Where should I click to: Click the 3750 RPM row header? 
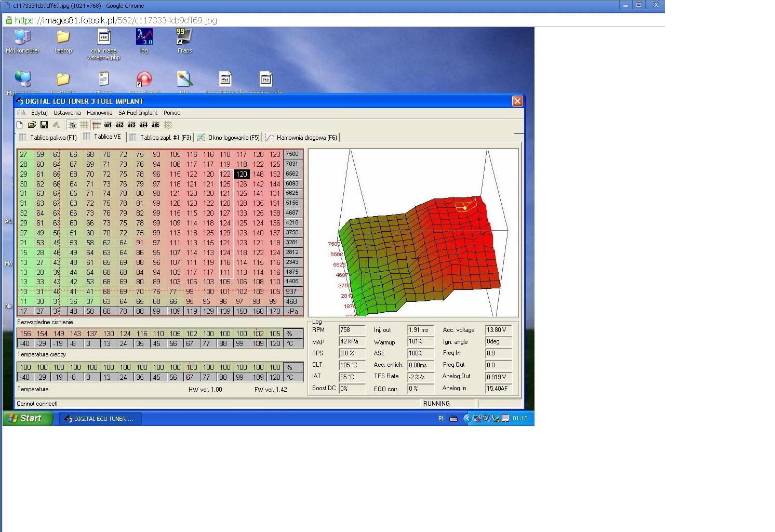pos(292,233)
